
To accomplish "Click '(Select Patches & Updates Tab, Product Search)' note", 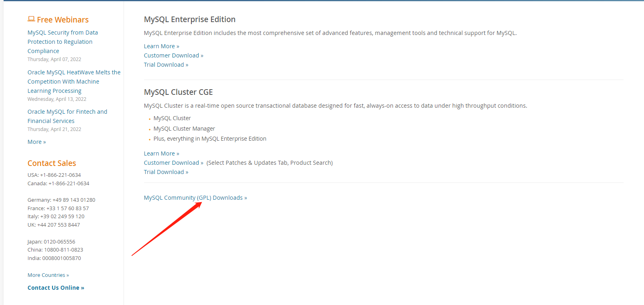I will (270, 163).
